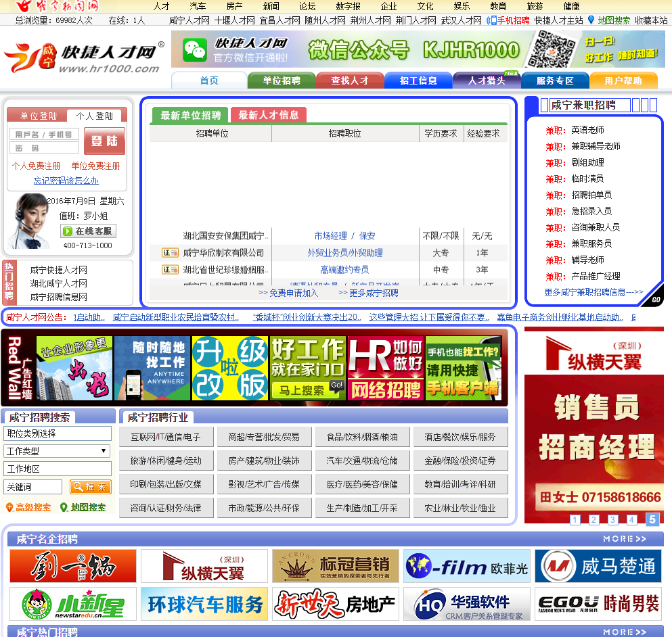
Task: Click the 工作地区 field
Action: (x=58, y=469)
